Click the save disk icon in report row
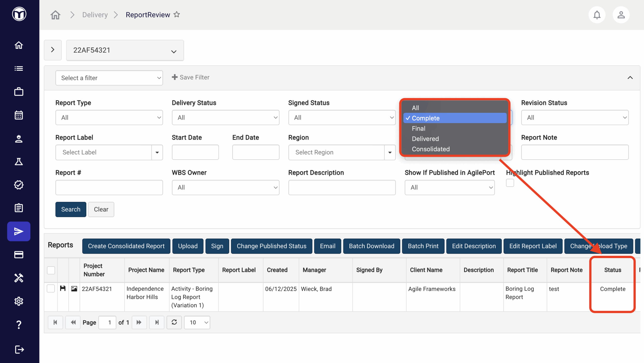The image size is (644, 363). pos(63,288)
